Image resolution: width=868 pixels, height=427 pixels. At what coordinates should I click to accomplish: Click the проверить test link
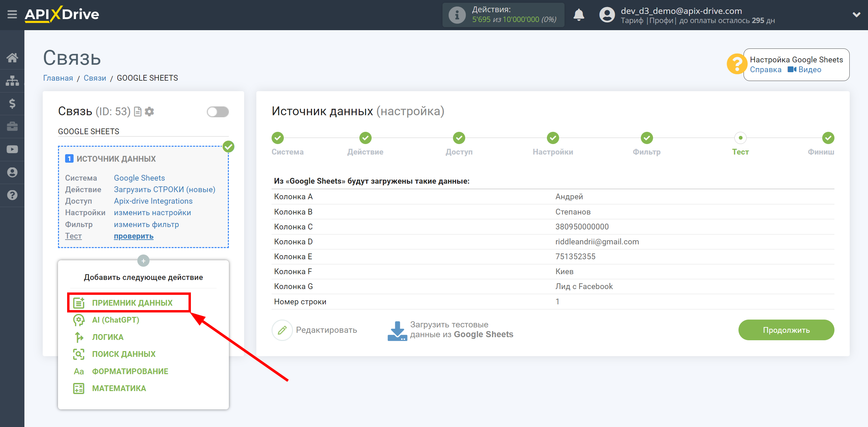[134, 236]
